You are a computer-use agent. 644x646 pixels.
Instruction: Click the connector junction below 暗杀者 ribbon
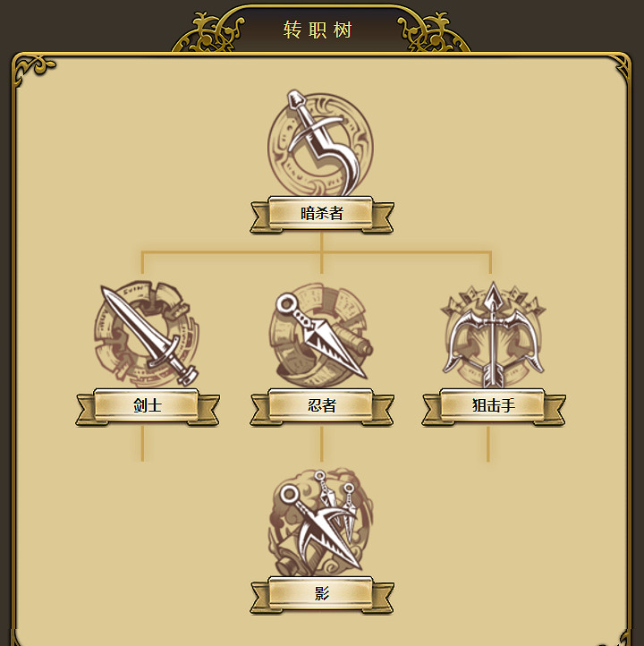pos(322,251)
